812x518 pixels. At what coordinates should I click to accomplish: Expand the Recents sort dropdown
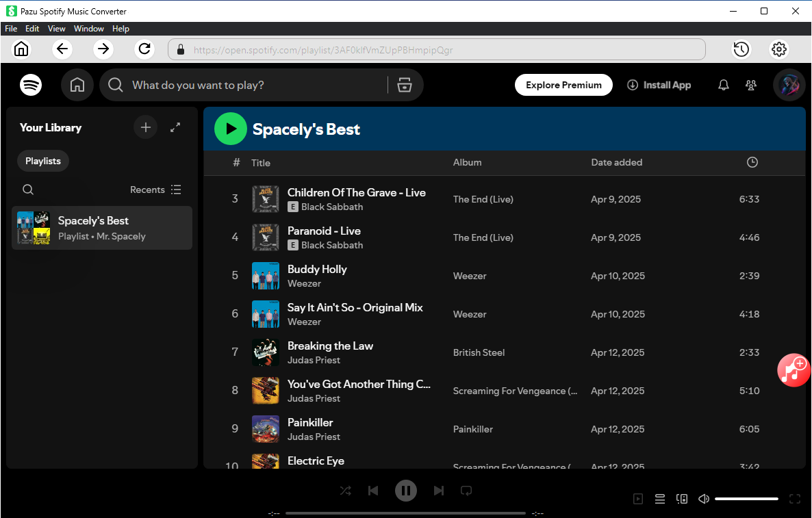[156, 190]
